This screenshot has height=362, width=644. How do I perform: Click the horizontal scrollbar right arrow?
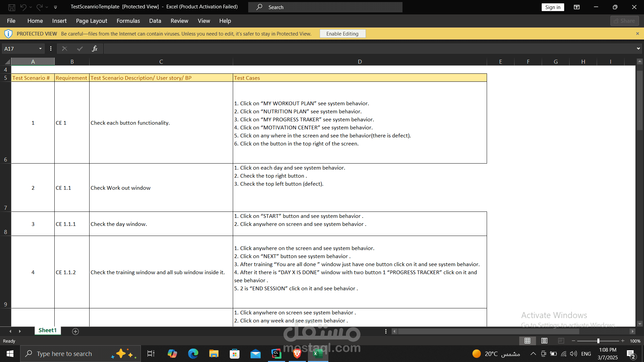(x=632, y=331)
